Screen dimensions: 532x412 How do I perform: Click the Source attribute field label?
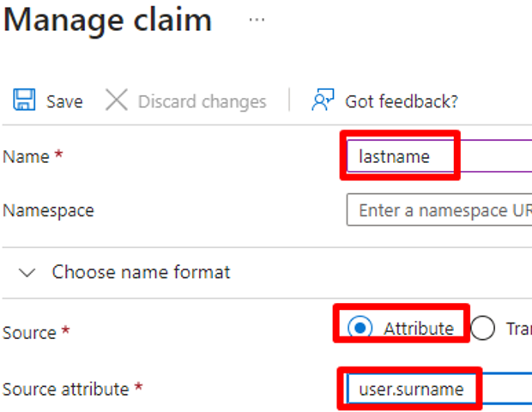(65, 390)
